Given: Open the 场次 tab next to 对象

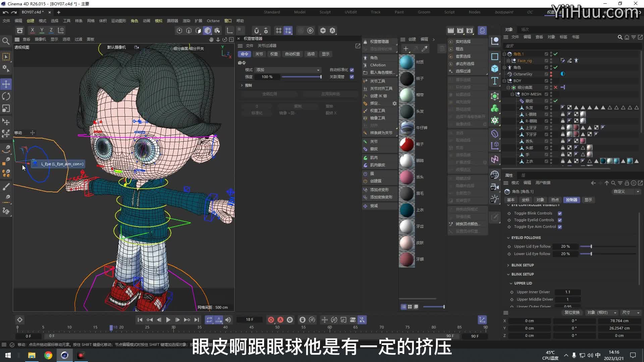Looking at the screenshot, I should click(525, 29).
